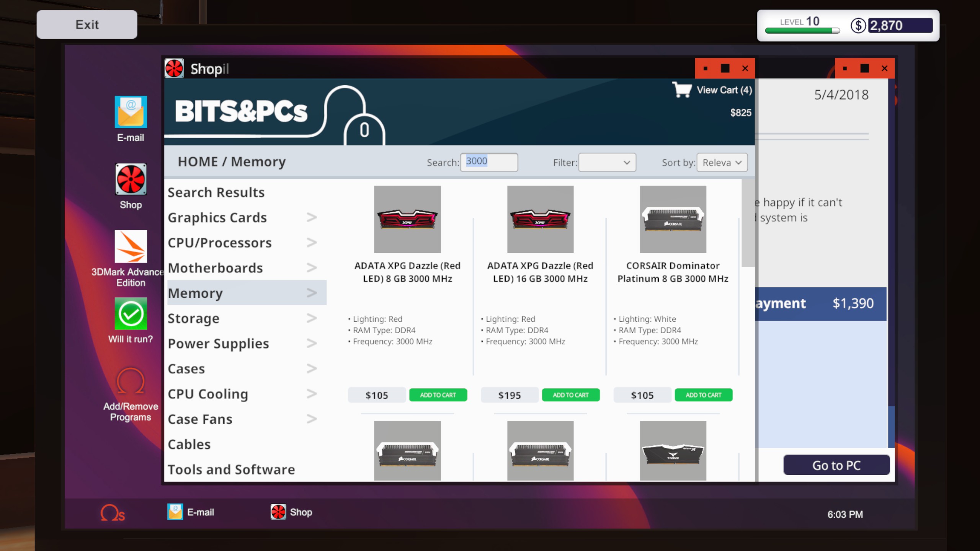980x551 pixels.
Task: Click the $195 price label
Action: pyautogui.click(x=510, y=395)
